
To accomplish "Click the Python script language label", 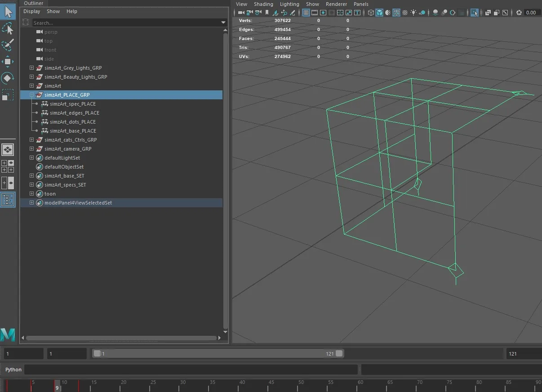I will (13, 370).
